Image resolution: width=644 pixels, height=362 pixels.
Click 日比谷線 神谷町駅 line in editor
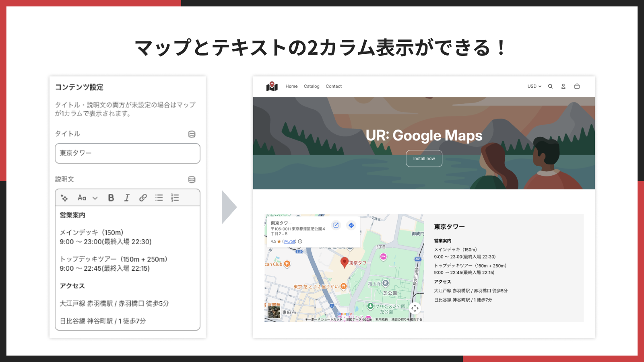(x=103, y=321)
